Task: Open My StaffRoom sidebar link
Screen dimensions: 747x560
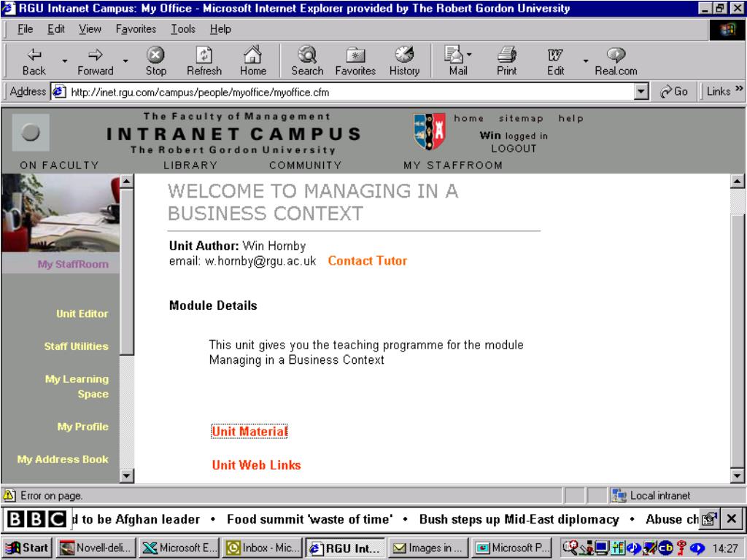Action: pos(73,264)
